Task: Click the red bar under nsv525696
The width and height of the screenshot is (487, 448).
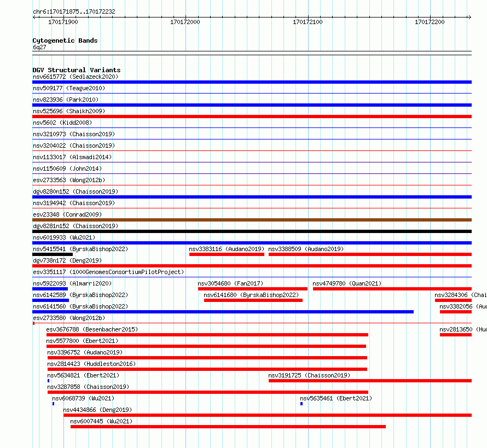Action: (252, 117)
